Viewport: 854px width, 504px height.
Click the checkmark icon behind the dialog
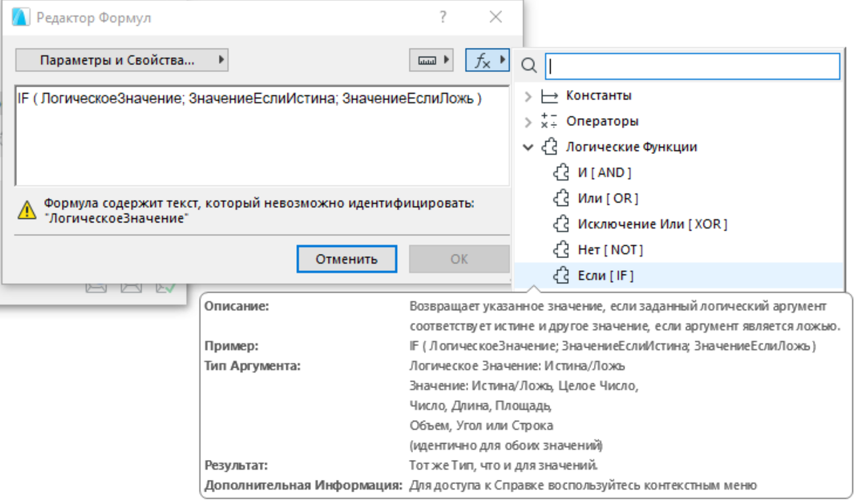point(165,287)
